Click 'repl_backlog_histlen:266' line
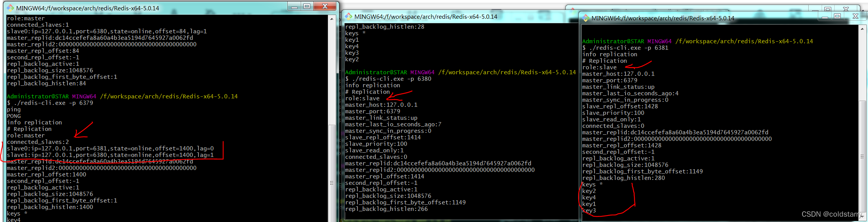 coord(387,209)
